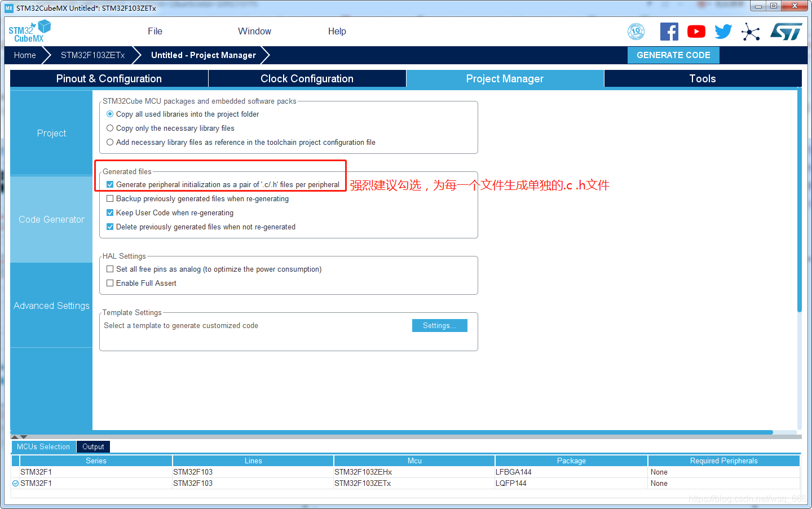This screenshot has width=812, height=509.
Task: Select Add necessary library files as reference
Action: [x=110, y=142]
